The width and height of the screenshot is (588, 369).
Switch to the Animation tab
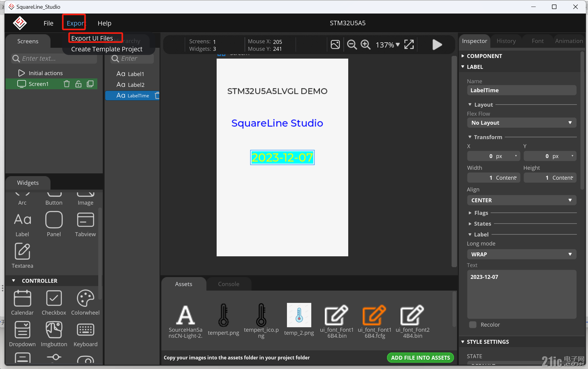click(569, 41)
